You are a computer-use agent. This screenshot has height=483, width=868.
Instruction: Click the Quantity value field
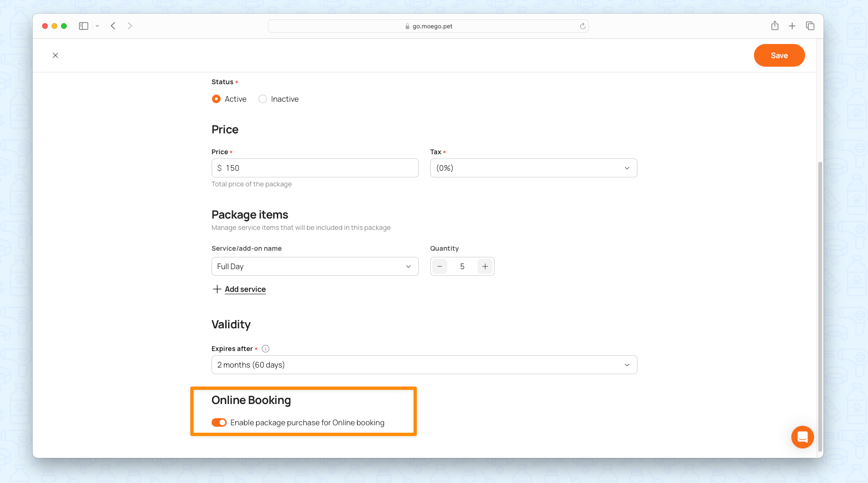click(462, 266)
